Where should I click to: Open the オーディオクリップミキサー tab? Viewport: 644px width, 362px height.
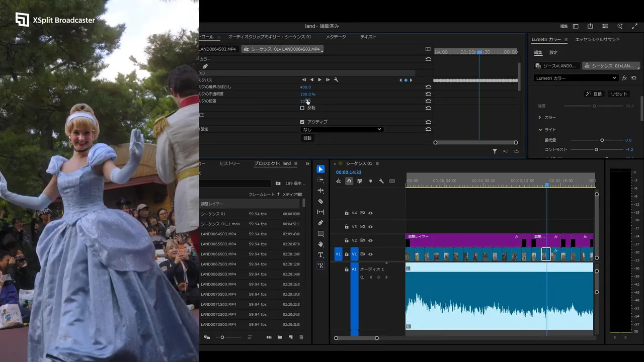click(270, 37)
